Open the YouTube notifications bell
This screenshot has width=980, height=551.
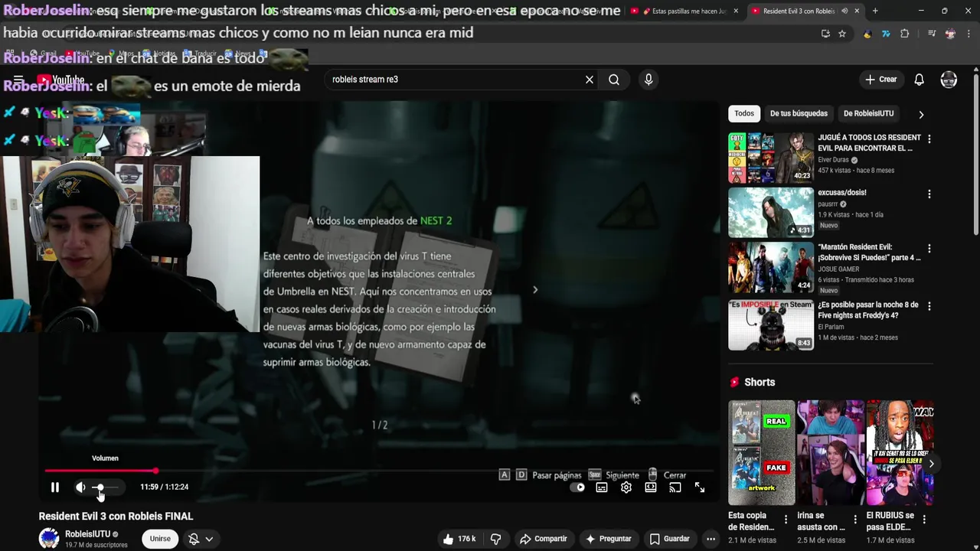tap(920, 80)
